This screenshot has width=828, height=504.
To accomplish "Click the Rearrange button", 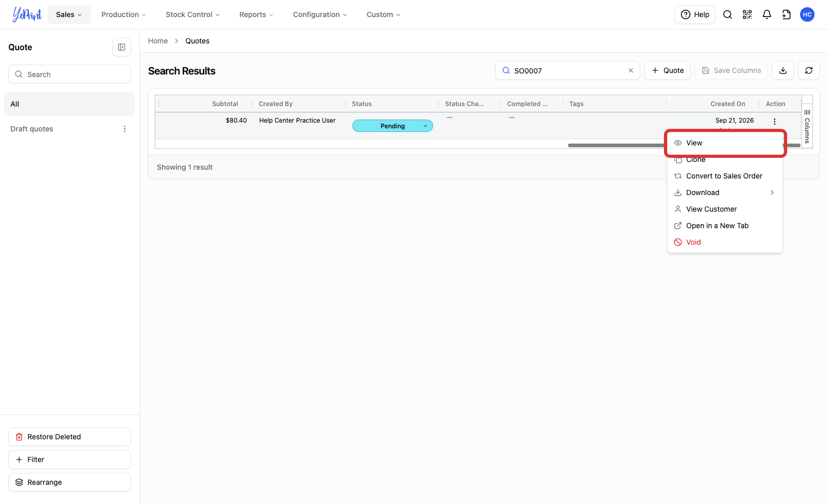I will coord(69,482).
